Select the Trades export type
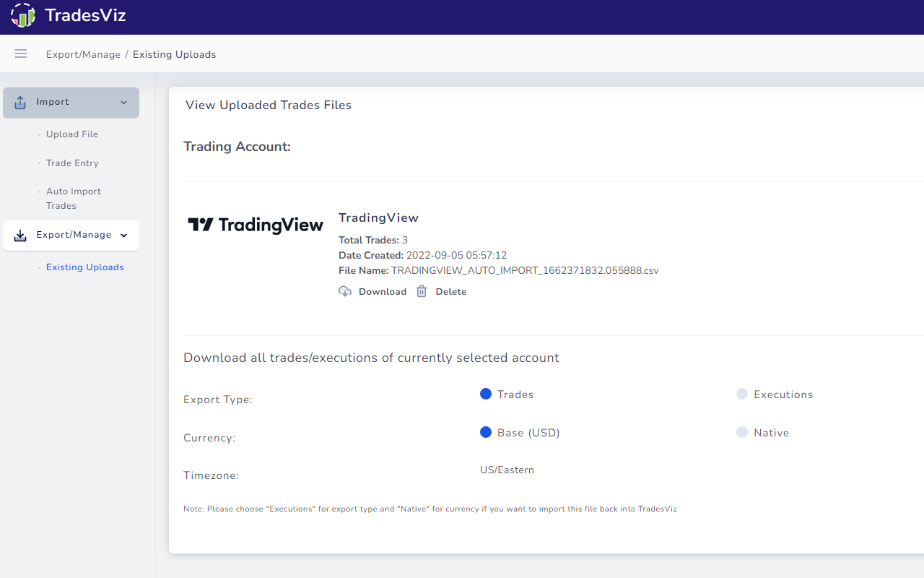The width and height of the screenshot is (924, 578). pos(486,394)
